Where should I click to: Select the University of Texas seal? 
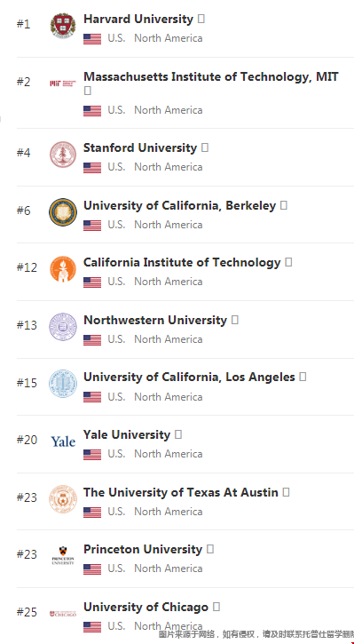point(63,499)
